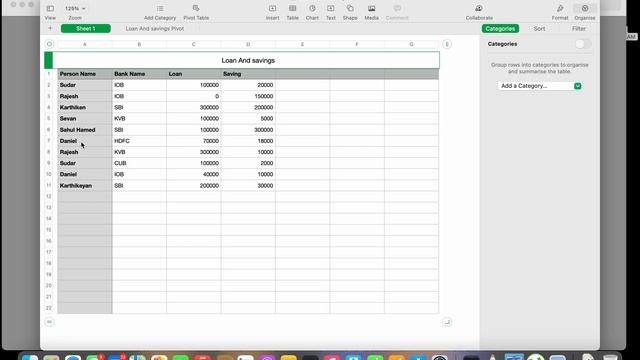Open the Add a Category dropdown
The width and height of the screenshot is (640, 360).
[540, 86]
